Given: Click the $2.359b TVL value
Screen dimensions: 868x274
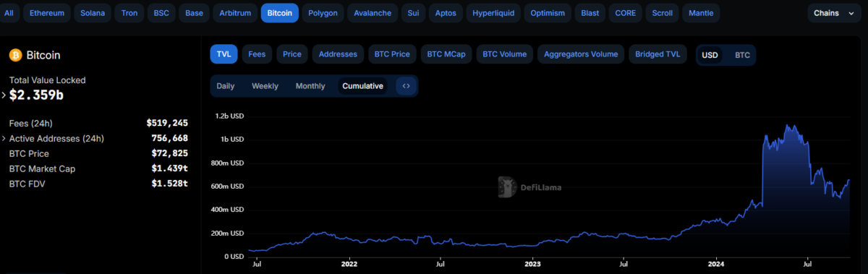Looking at the screenshot, I should (x=35, y=95).
